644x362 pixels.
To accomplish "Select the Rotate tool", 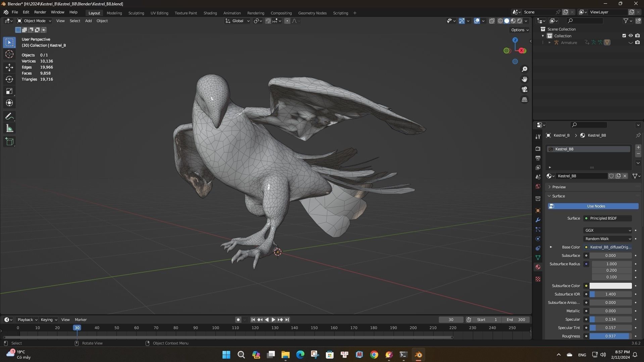I will pyautogui.click(x=9, y=79).
